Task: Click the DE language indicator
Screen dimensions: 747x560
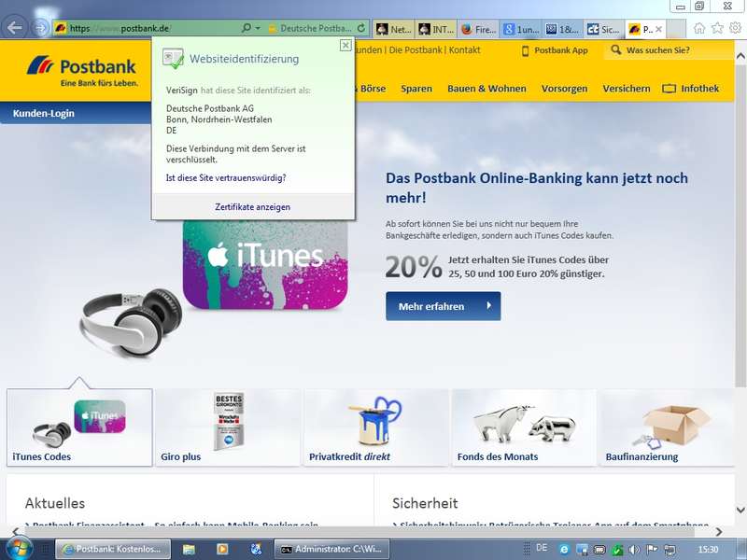Action: pos(542,548)
